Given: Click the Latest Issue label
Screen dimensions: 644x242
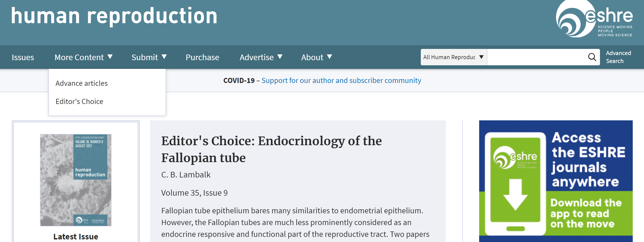Looking at the screenshot, I should [76, 237].
